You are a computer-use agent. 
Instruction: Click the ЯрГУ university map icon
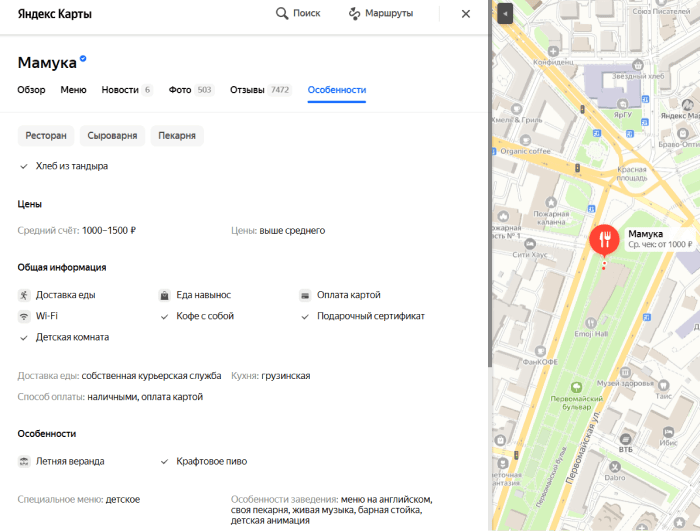pyautogui.click(x=622, y=104)
